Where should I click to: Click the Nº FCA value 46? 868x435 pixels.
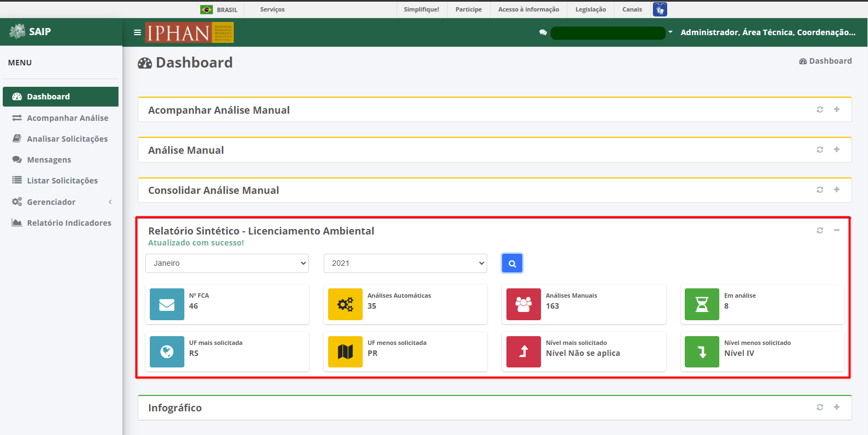click(194, 306)
